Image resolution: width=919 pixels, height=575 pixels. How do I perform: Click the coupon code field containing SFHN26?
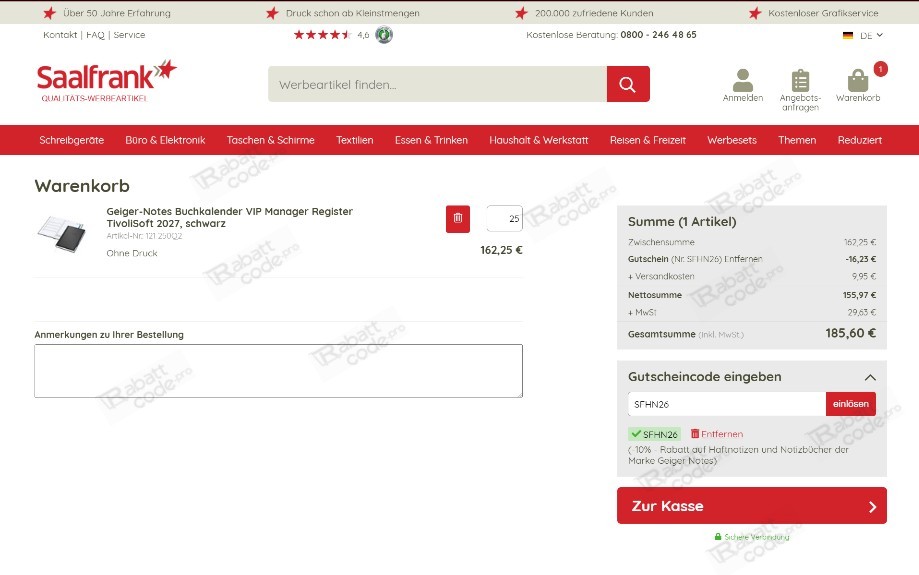(727, 404)
